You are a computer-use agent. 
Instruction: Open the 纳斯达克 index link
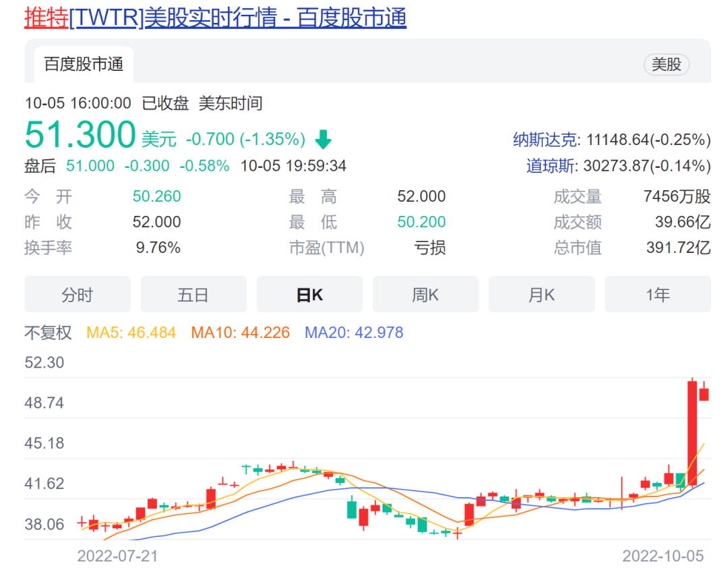tap(545, 140)
